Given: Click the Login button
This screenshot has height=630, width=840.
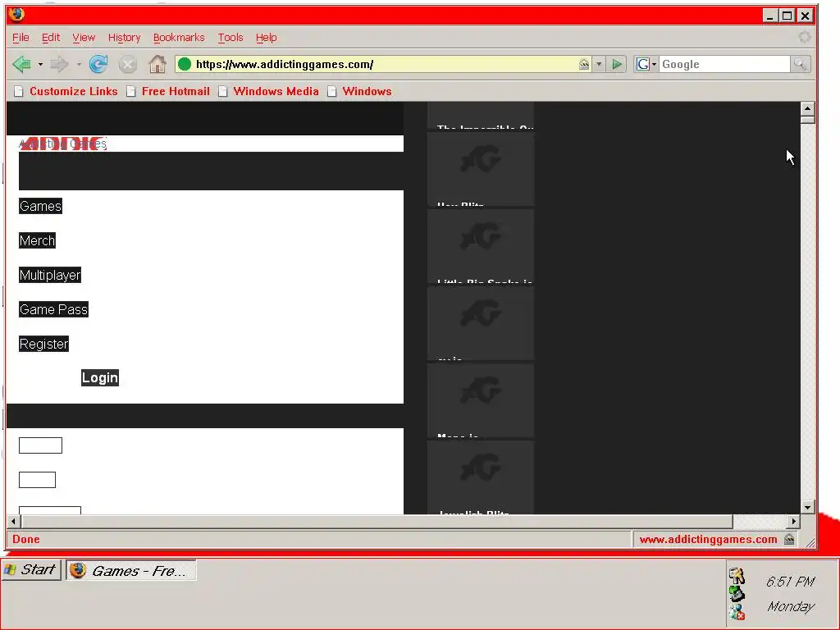Looking at the screenshot, I should click(x=100, y=377).
